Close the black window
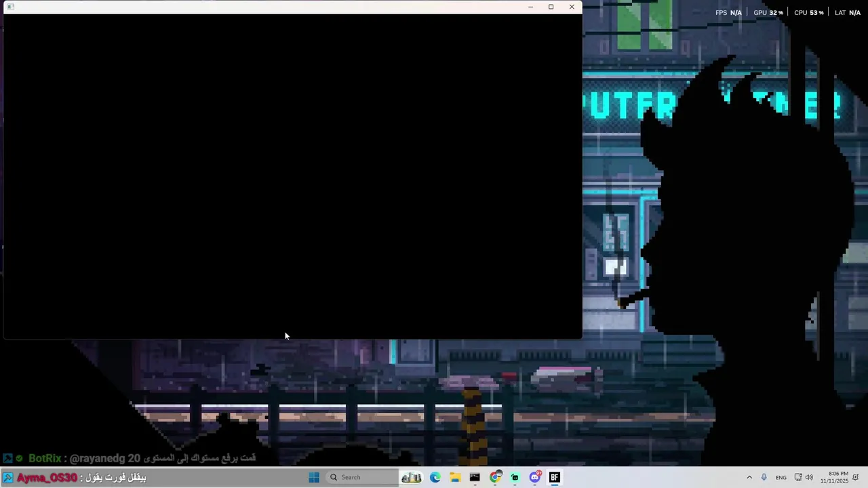The image size is (868, 488). click(x=572, y=7)
